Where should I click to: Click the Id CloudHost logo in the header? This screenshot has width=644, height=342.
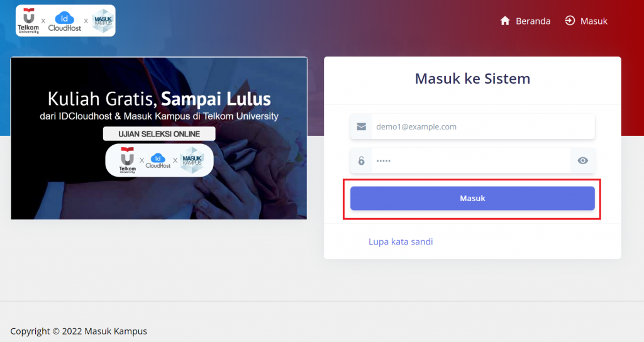pos(65,21)
